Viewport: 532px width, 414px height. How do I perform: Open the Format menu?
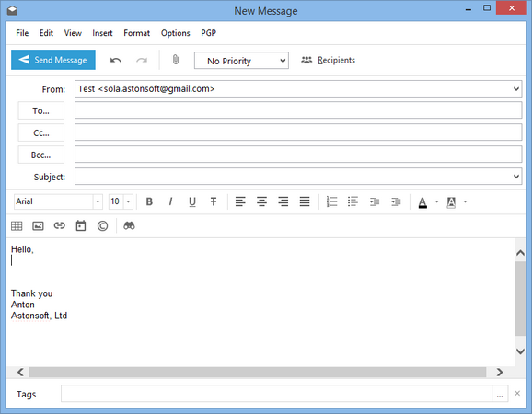[137, 33]
